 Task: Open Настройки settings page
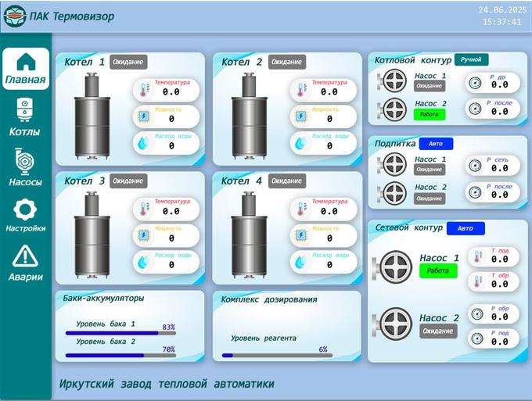26,215
